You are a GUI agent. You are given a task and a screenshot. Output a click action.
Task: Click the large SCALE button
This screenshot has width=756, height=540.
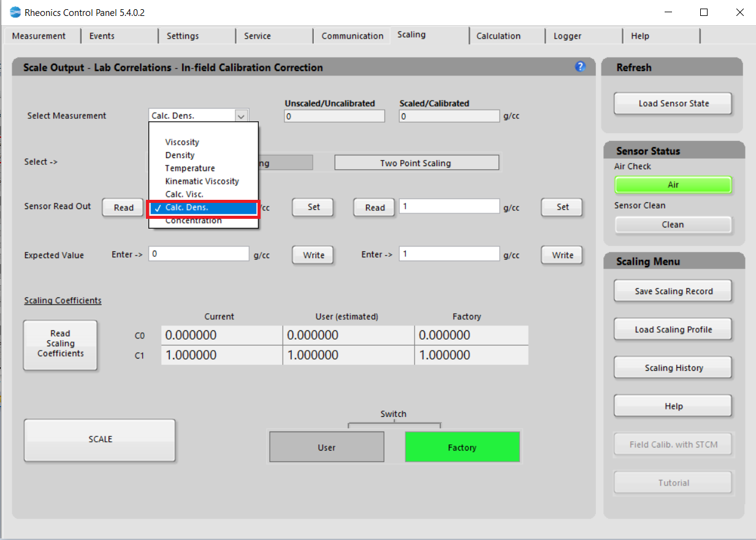click(x=100, y=439)
